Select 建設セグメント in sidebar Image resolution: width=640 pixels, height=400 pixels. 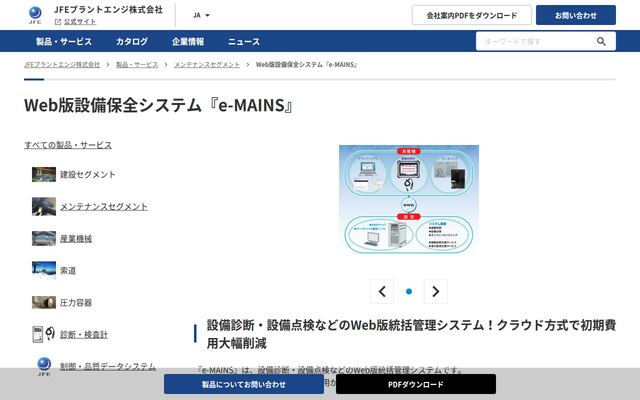pos(88,174)
